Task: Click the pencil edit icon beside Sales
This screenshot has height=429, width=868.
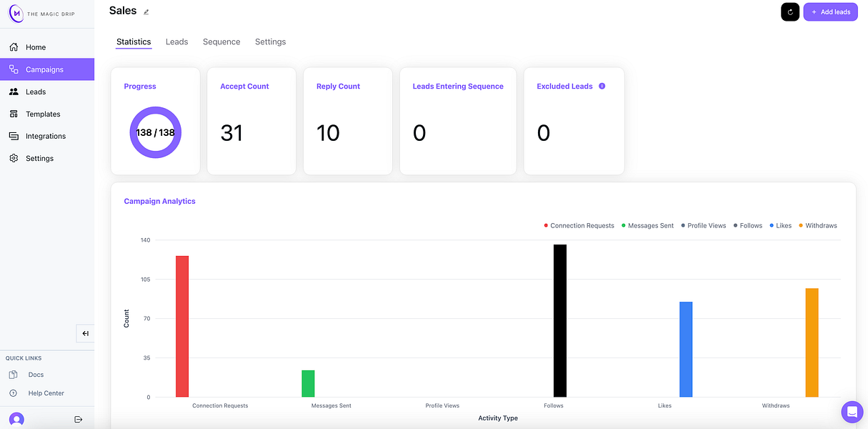Action: [x=146, y=12]
